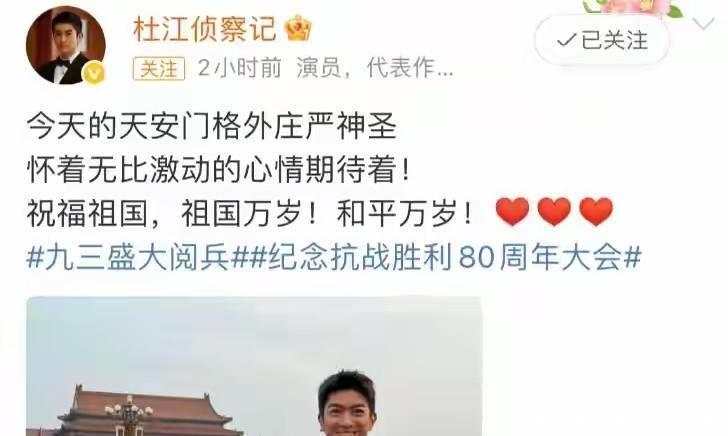Open the poster's circular profile avatar
The image size is (728, 436).
(x=65, y=45)
